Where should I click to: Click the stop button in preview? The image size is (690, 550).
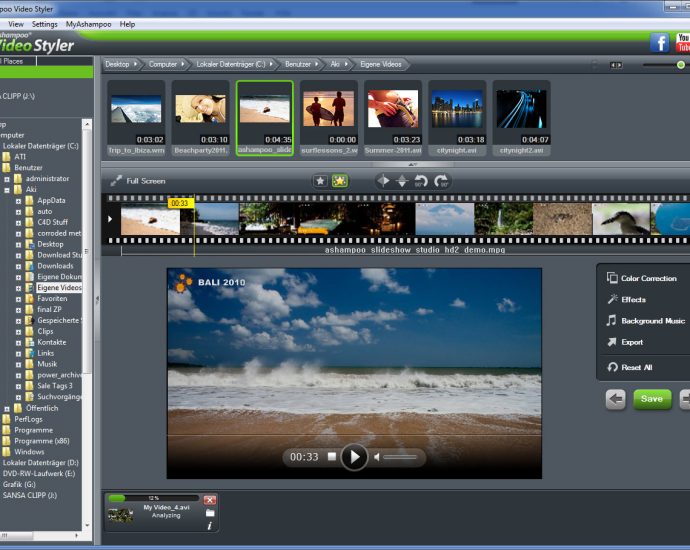[332, 457]
